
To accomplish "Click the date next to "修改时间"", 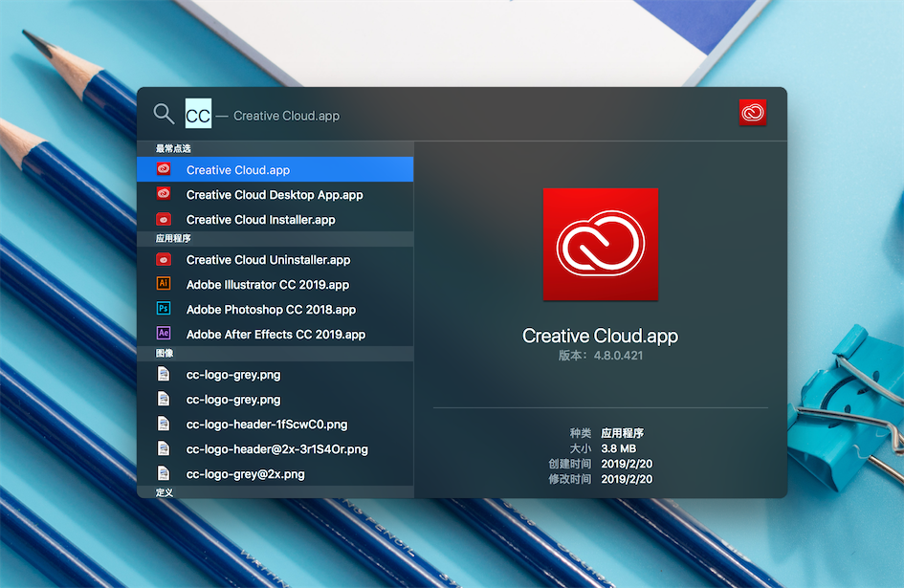I will pyautogui.click(x=627, y=479).
